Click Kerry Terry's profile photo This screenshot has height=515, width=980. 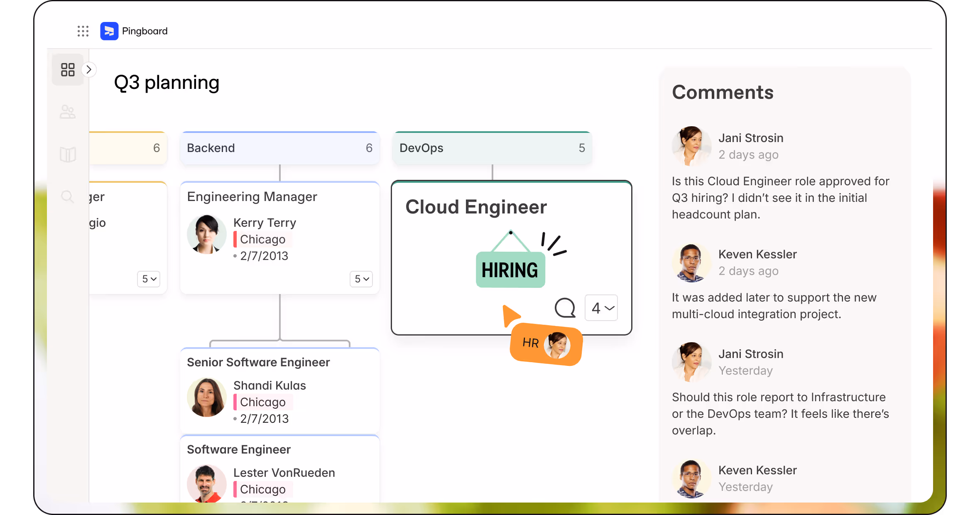207,234
